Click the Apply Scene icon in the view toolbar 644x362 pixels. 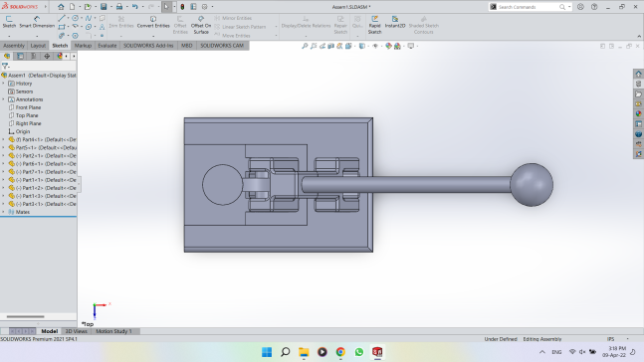point(397,46)
